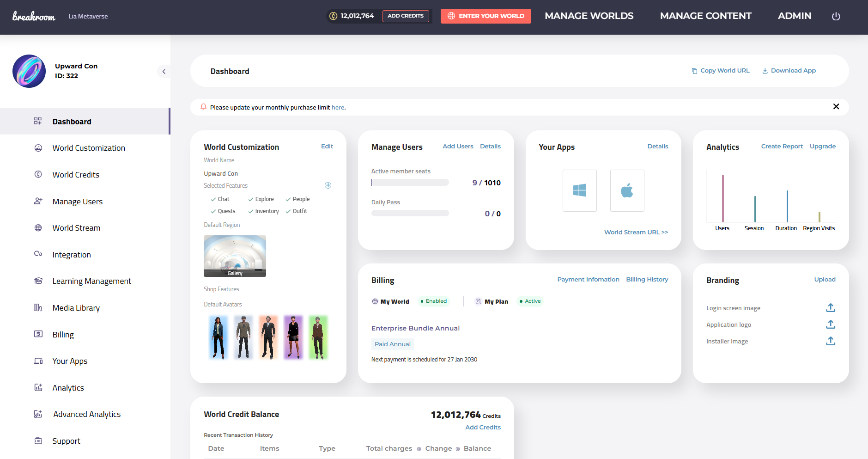
Task: Click upload icon for Application logo
Action: 831,324
